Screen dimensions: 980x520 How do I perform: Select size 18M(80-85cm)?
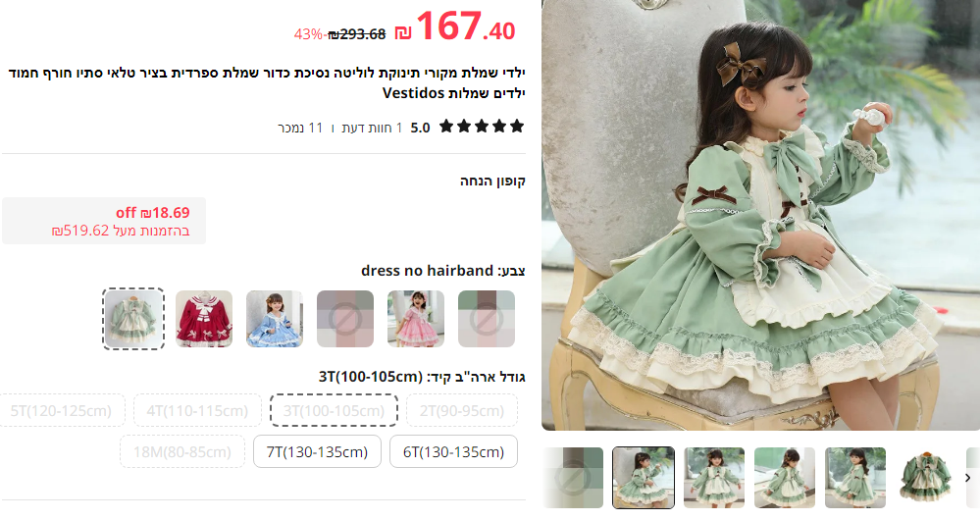pos(182,451)
